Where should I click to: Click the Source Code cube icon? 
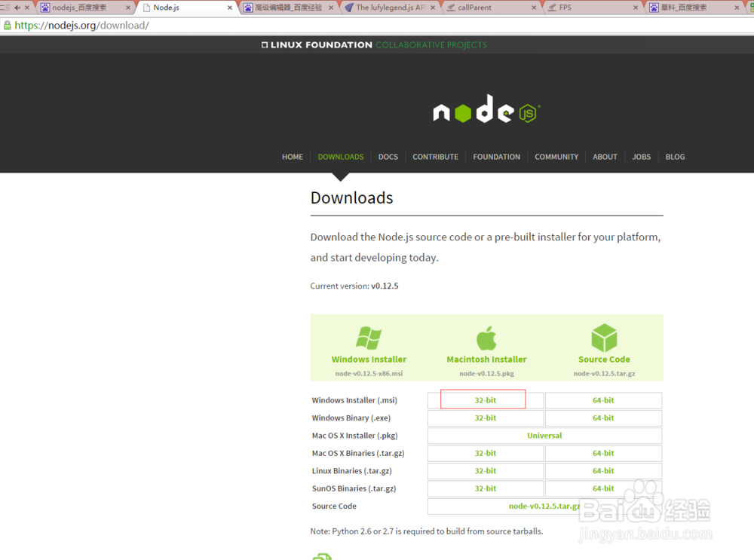coord(604,338)
